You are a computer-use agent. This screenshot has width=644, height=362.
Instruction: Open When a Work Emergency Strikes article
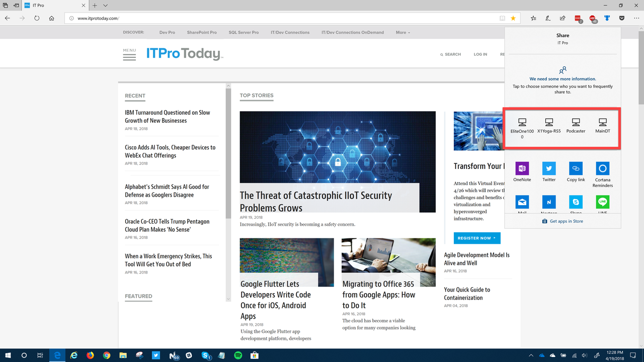(169, 260)
